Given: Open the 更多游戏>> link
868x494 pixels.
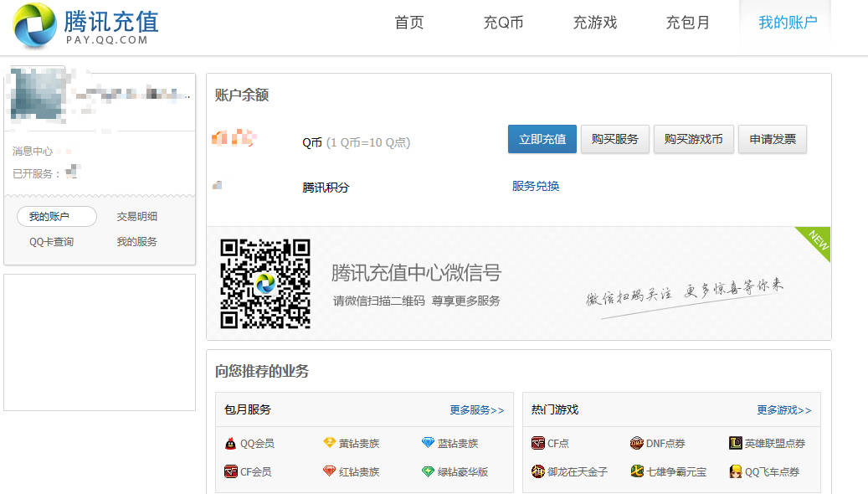Looking at the screenshot, I should click(x=783, y=409).
